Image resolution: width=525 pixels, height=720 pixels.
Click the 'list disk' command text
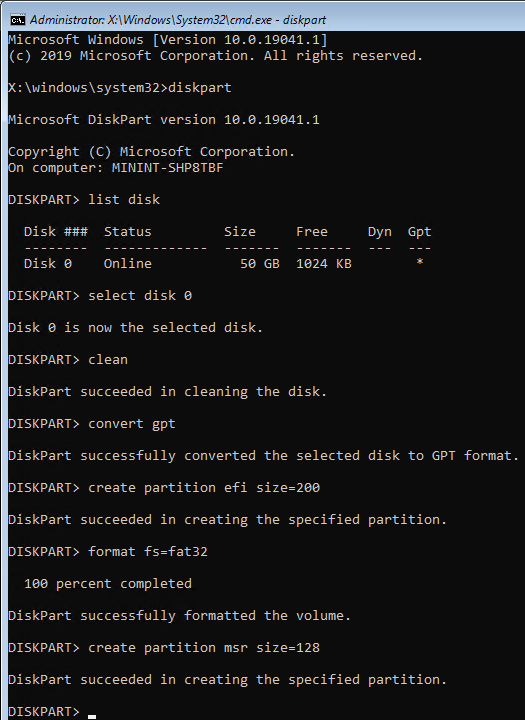point(124,200)
